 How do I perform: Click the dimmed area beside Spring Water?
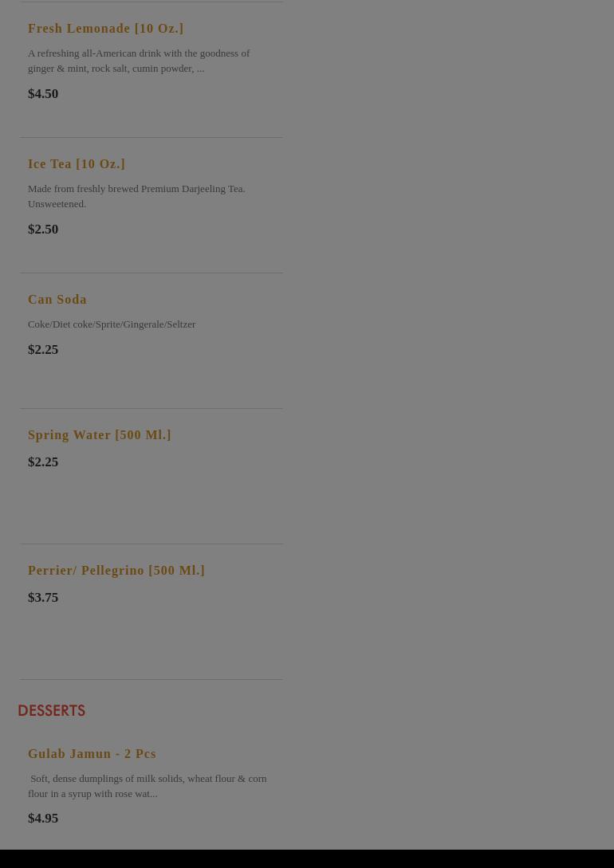point(448,476)
